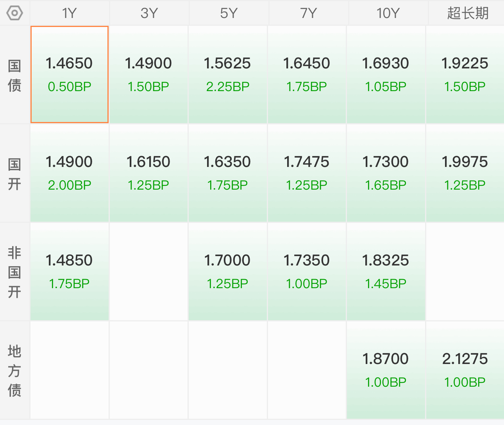Select the 国开 row label
This screenshot has width=504, height=425.
14,174
